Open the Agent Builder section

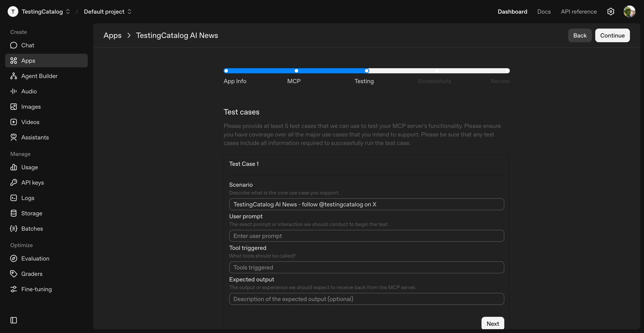coord(39,76)
